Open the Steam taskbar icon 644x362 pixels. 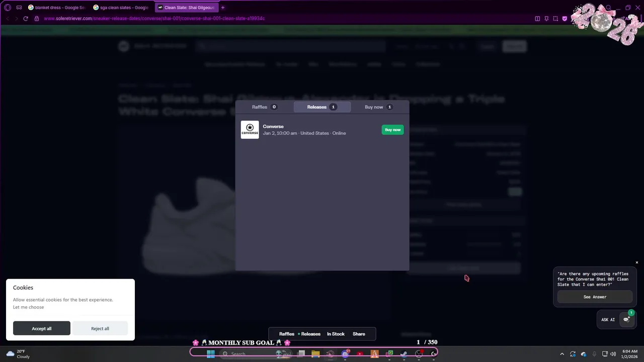(404, 353)
